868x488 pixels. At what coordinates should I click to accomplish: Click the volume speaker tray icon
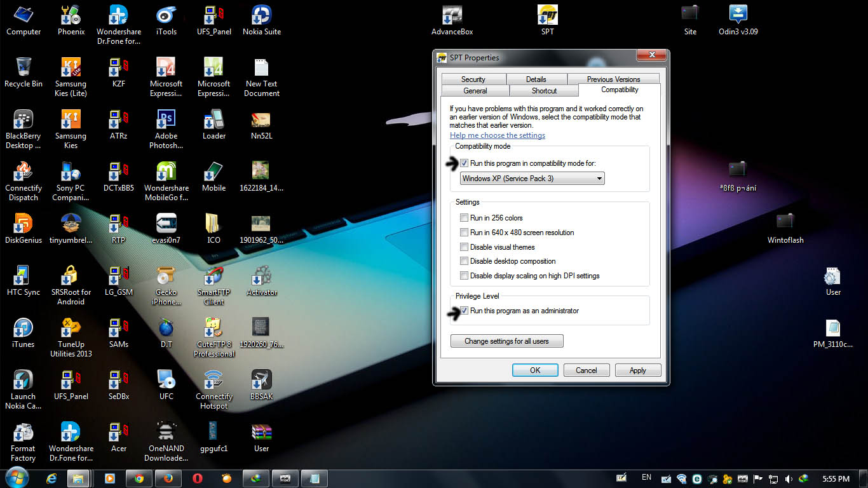coord(789,478)
